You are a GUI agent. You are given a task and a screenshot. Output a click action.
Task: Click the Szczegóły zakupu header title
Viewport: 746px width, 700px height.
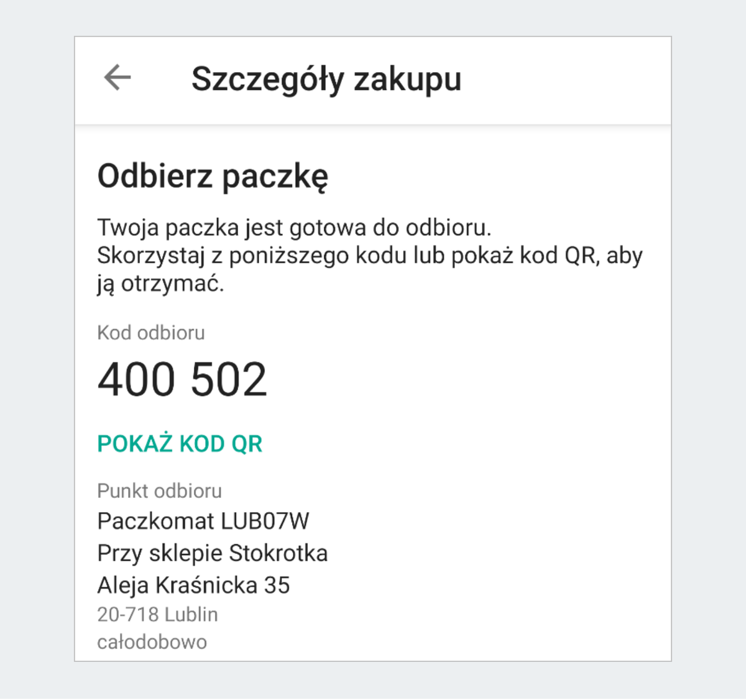point(326,78)
